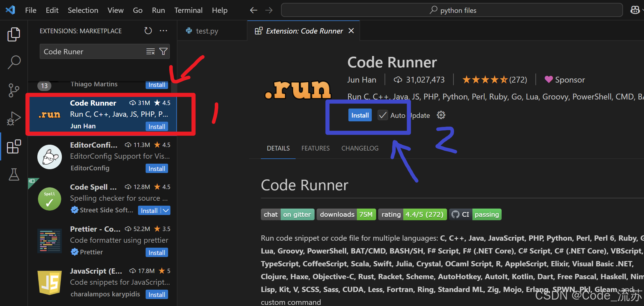The width and height of the screenshot is (644, 306).
Task: Open the Copilot icon in title bar
Action: click(x=635, y=10)
